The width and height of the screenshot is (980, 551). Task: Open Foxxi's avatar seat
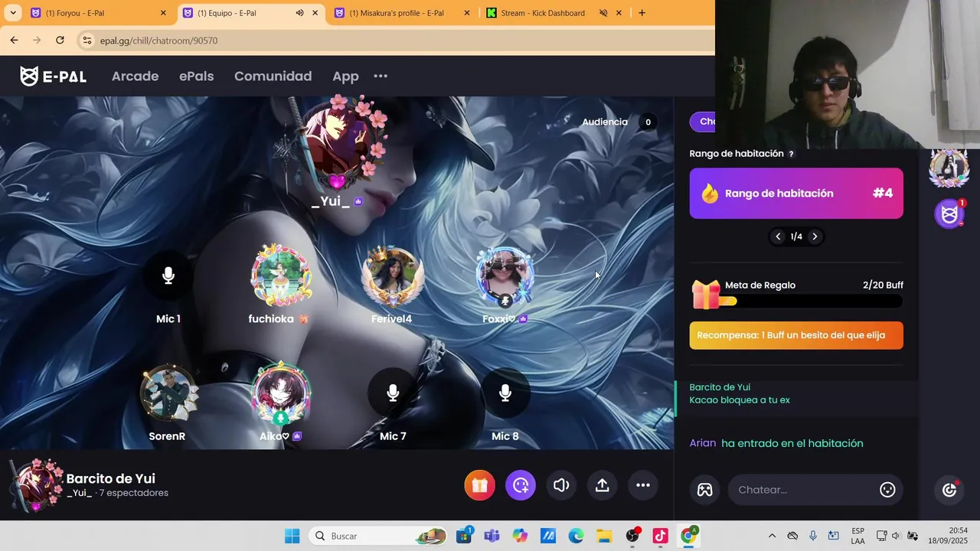[505, 275]
